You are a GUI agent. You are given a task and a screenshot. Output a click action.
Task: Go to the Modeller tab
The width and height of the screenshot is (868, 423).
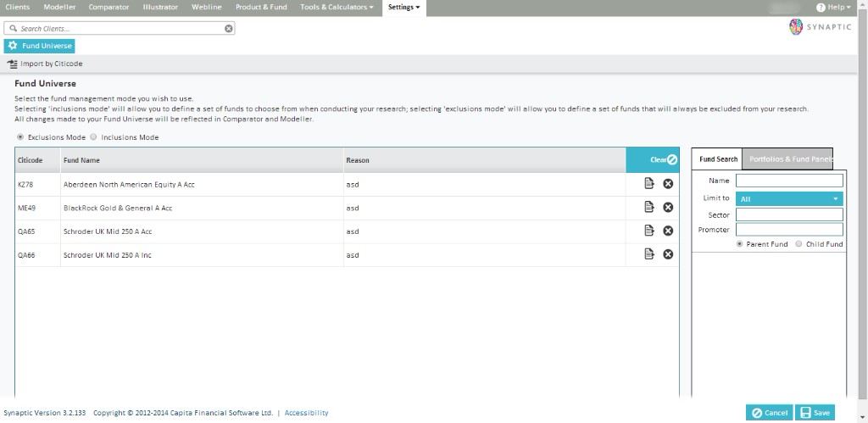pyautogui.click(x=60, y=7)
